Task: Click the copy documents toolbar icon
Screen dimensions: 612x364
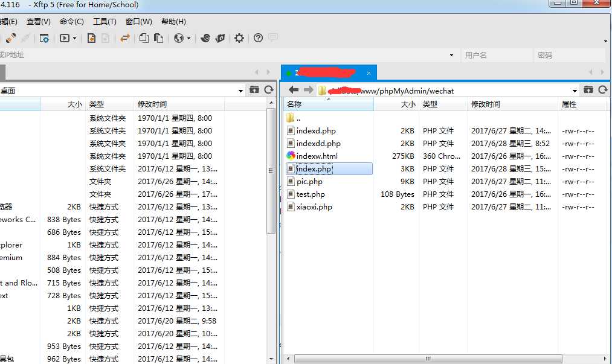Action: point(144,38)
